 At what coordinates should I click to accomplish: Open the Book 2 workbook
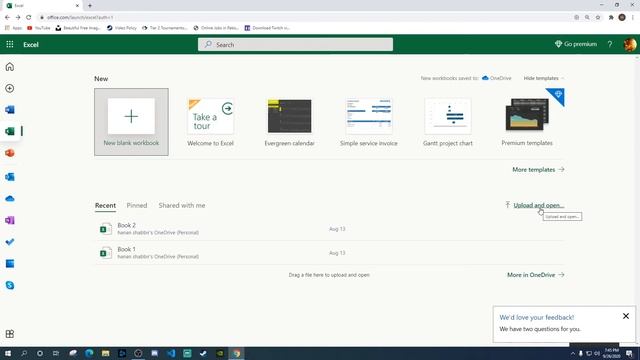coord(329,229)
